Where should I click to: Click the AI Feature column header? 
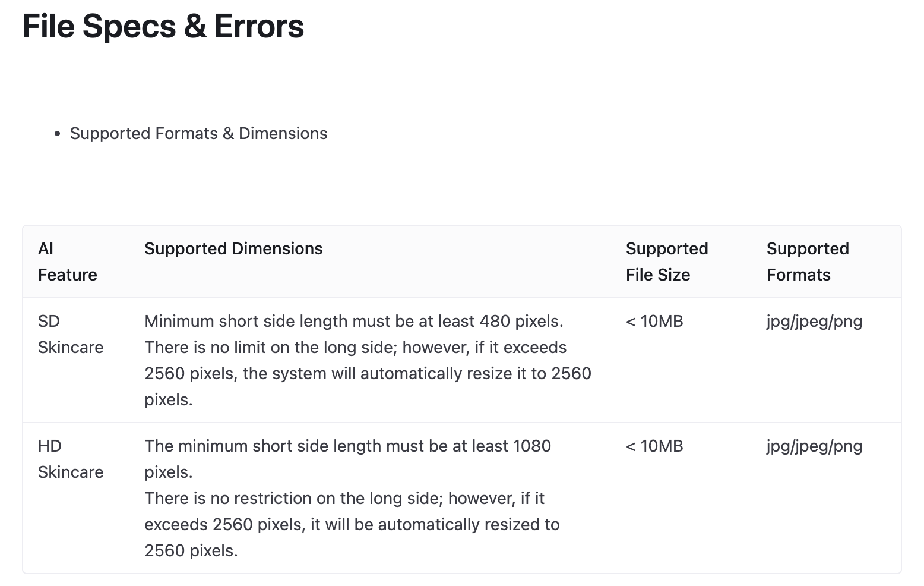(68, 262)
